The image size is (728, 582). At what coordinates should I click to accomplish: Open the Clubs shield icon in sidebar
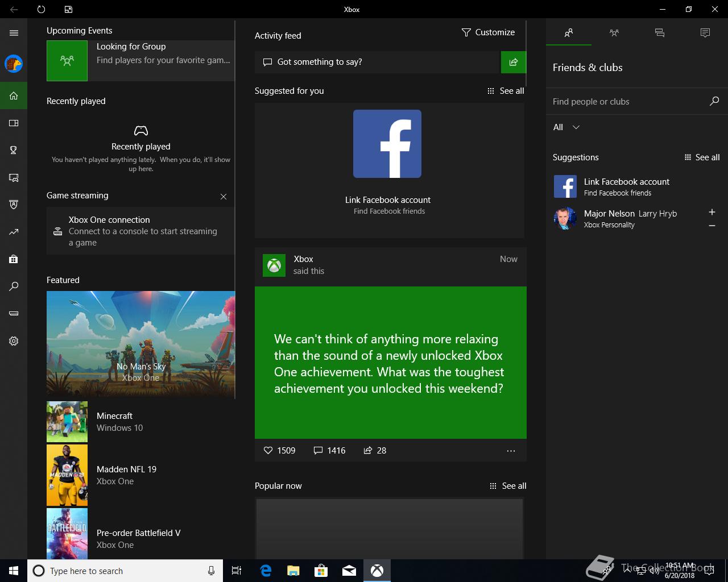point(14,205)
